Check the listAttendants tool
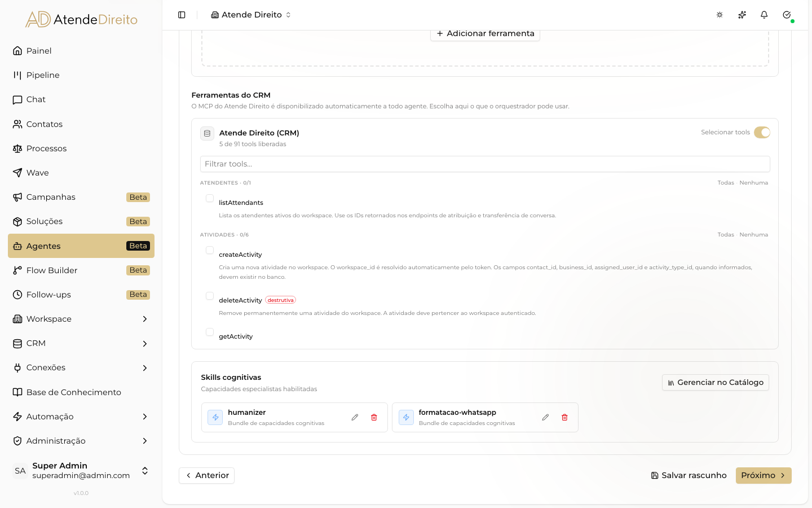Viewport: 812px width, 508px height. click(210, 198)
